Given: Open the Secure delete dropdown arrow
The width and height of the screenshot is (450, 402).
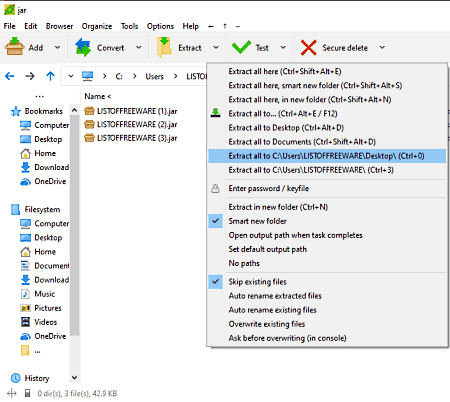Looking at the screenshot, I should [382, 47].
